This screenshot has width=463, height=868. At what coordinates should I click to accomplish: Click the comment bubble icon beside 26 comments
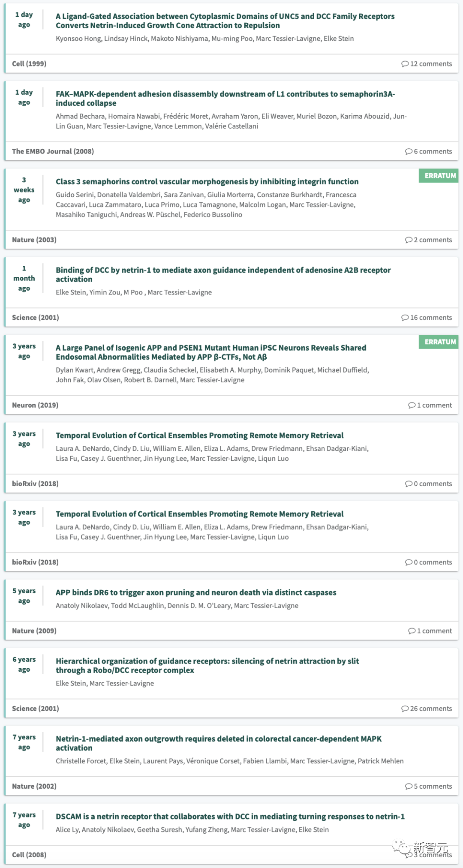405,709
